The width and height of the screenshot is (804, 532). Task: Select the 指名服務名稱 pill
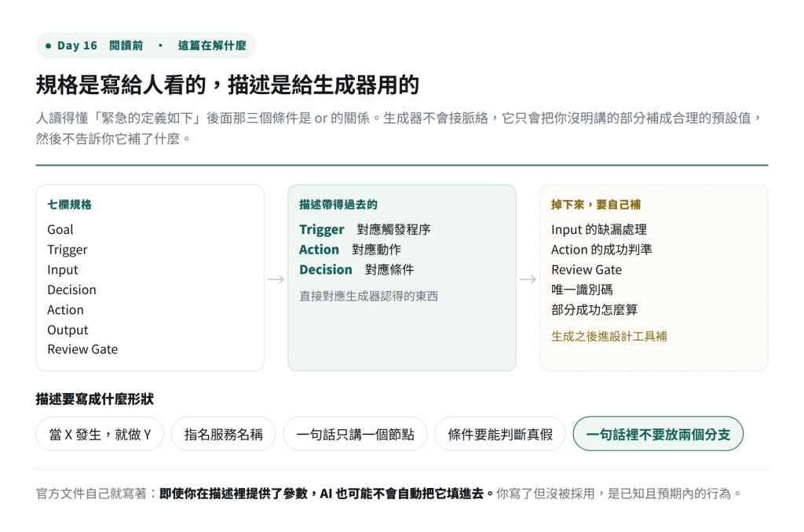coord(224,434)
